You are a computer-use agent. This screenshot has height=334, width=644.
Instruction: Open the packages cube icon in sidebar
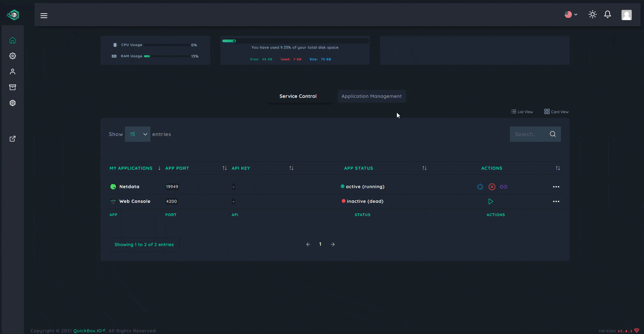(13, 103)
